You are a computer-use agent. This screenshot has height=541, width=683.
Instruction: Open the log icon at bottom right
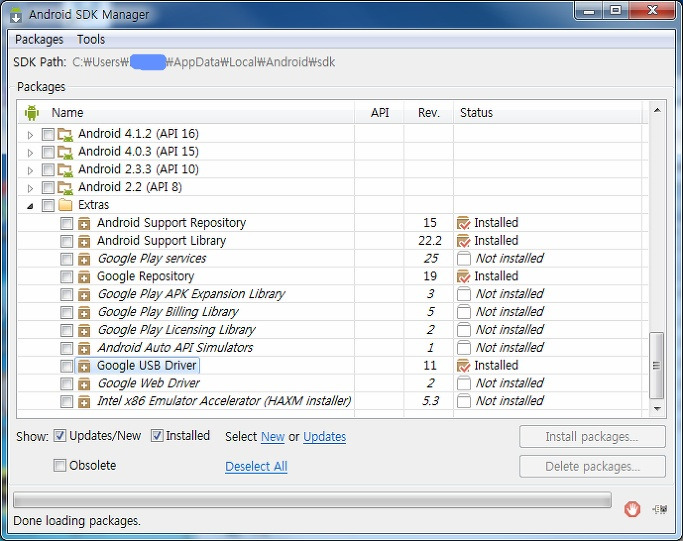[x=660, y=508]
